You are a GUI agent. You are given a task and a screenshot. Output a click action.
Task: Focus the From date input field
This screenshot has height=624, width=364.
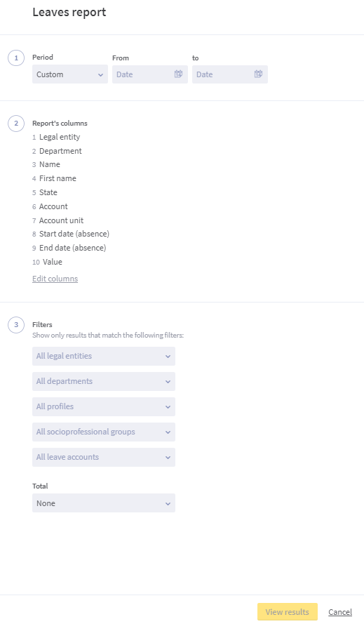click(x=149, y=74)
